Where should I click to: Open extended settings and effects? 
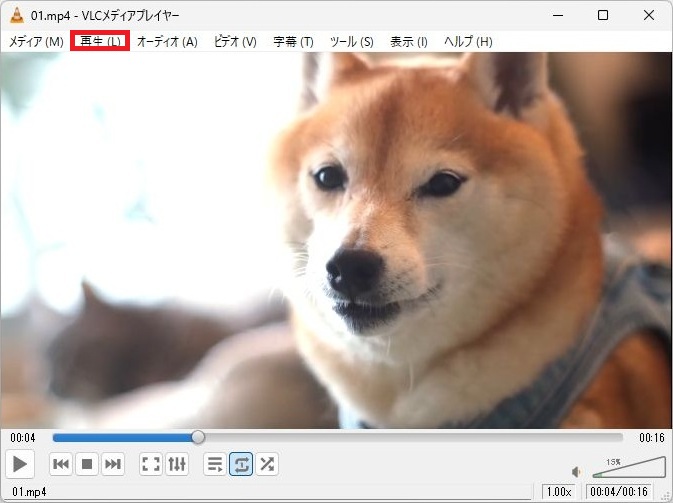[x=177, y=464]
